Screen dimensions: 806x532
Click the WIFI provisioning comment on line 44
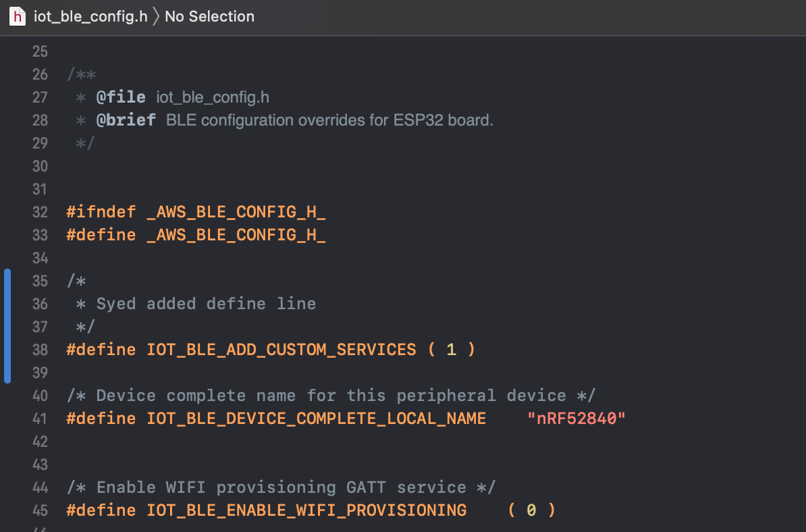pos(281,487)
